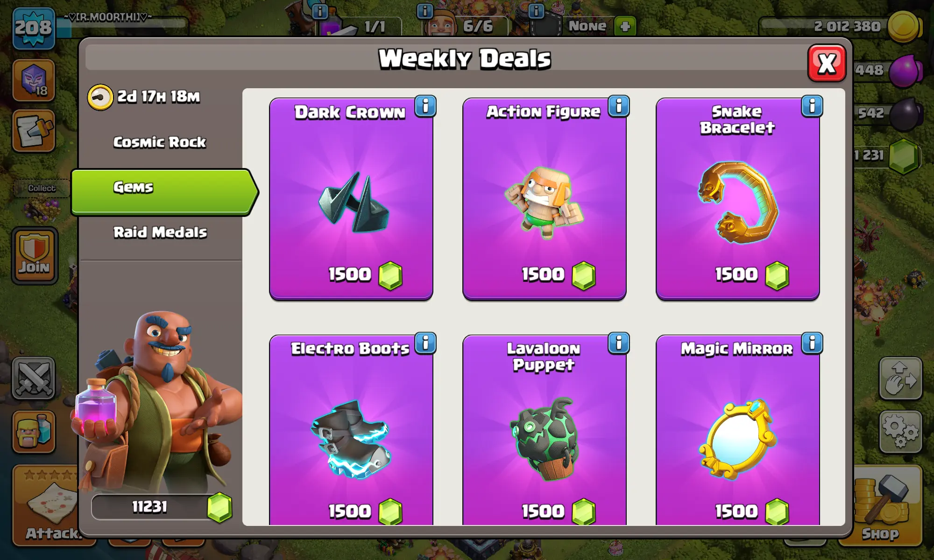Show Snake Bracelet info details

point(812,106)
